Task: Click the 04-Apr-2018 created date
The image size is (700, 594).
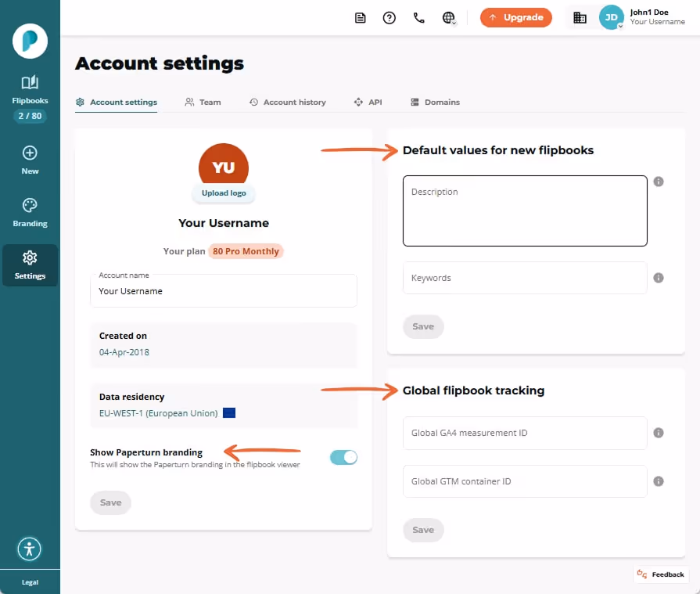Action: 124,352
